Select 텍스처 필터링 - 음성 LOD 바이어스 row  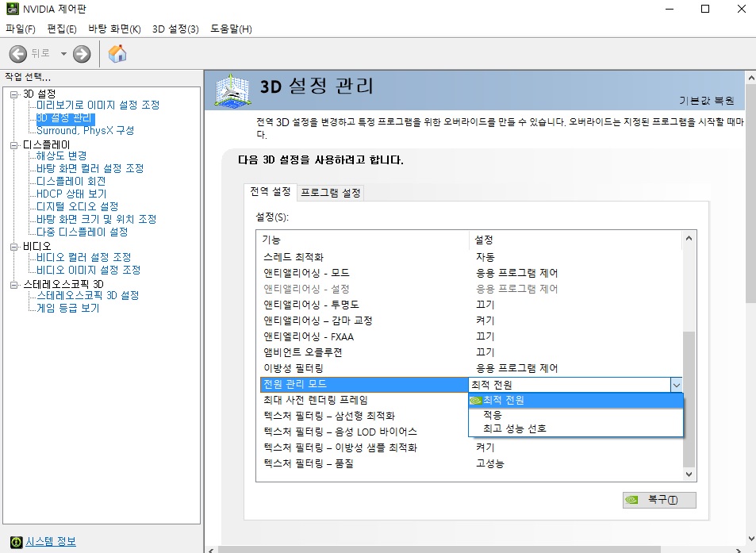click(364, 432)
